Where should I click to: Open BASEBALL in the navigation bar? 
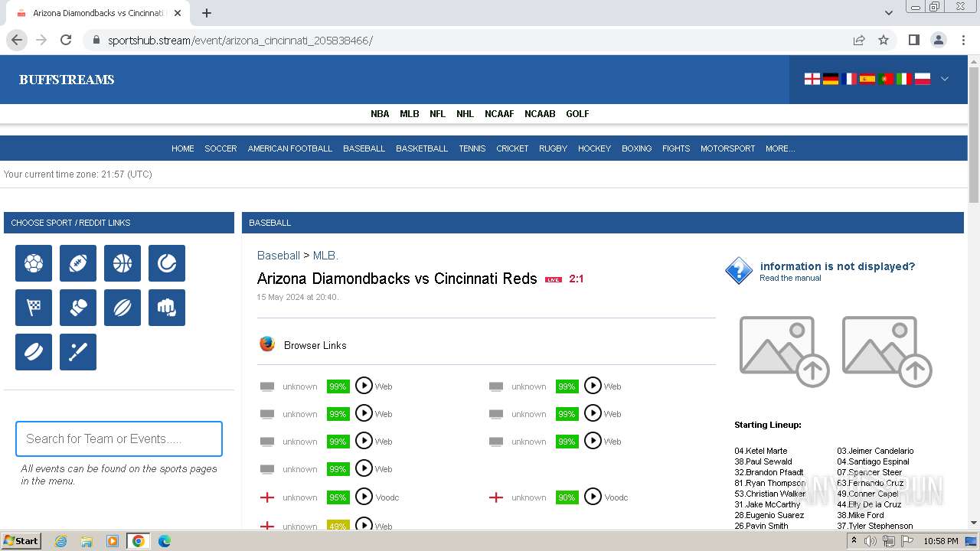[x=364, y=148]
